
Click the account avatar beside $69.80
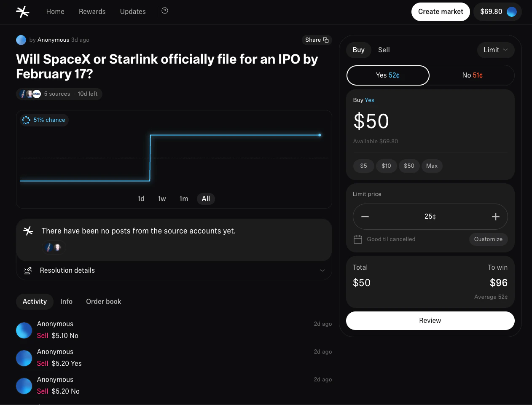(512, 12)
